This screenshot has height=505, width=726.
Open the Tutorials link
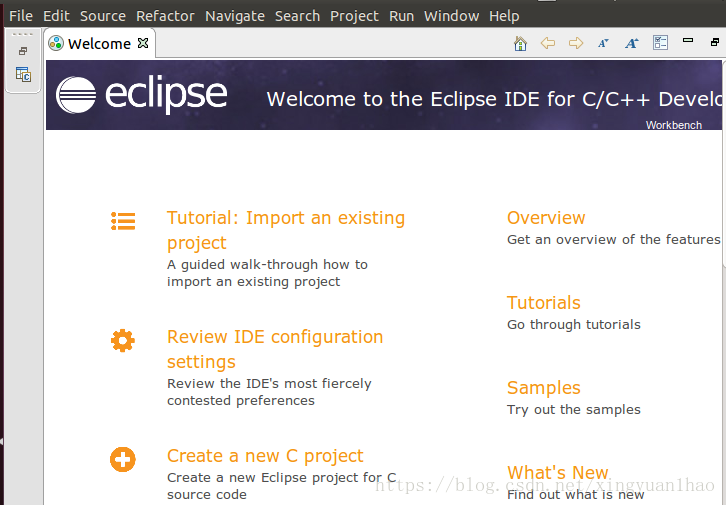(x=544, y=303)
